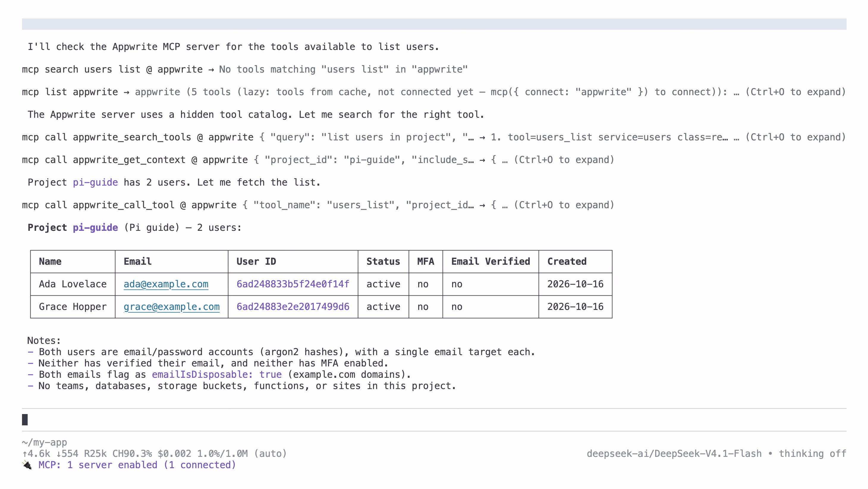Image resolution: width=868 pixels, height=489 pixels.
Task: Click the deepseek-ai/DeepSeek-V4.1-Flash model name
Action: tap(674, 454)
